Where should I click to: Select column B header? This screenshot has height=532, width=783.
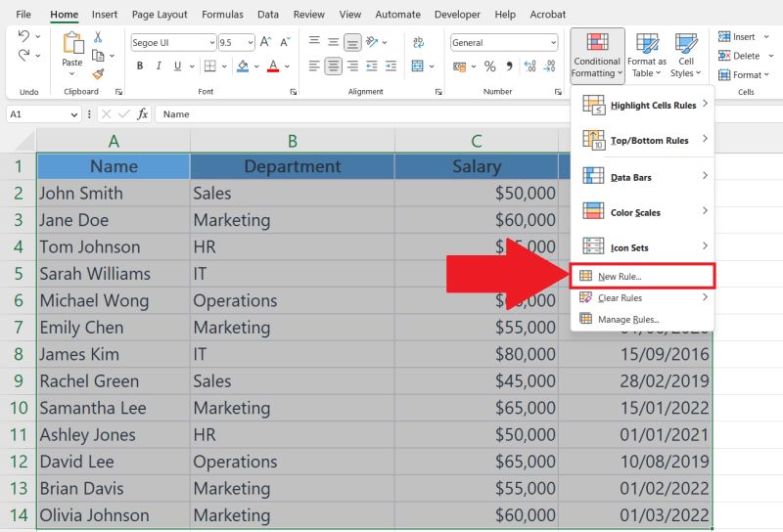pyautogui.click(x=292, y=141)
